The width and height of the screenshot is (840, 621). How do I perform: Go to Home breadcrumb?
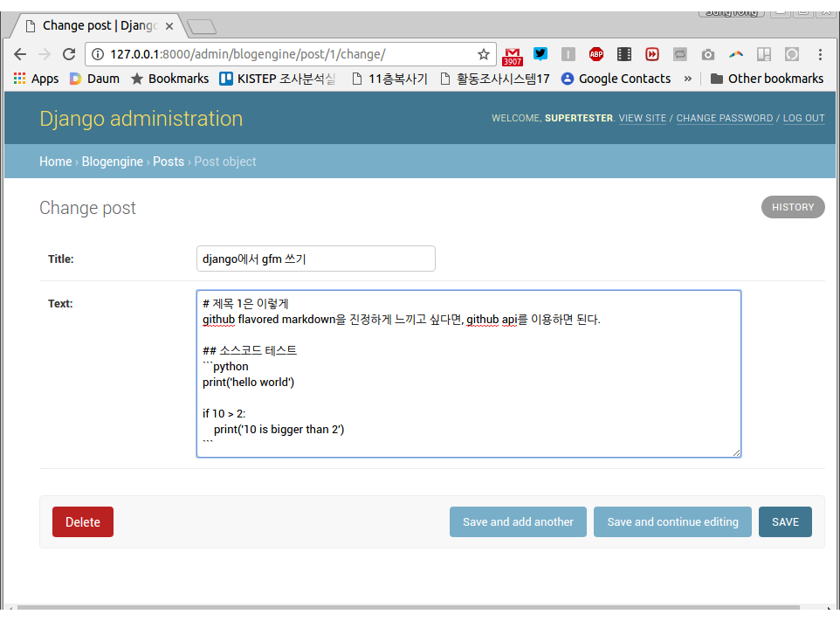(56, 162)
